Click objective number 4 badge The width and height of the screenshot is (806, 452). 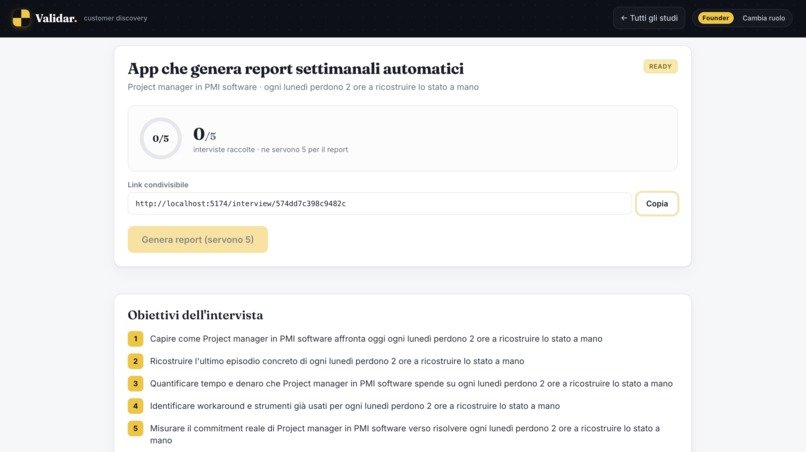tap(136, 406)
